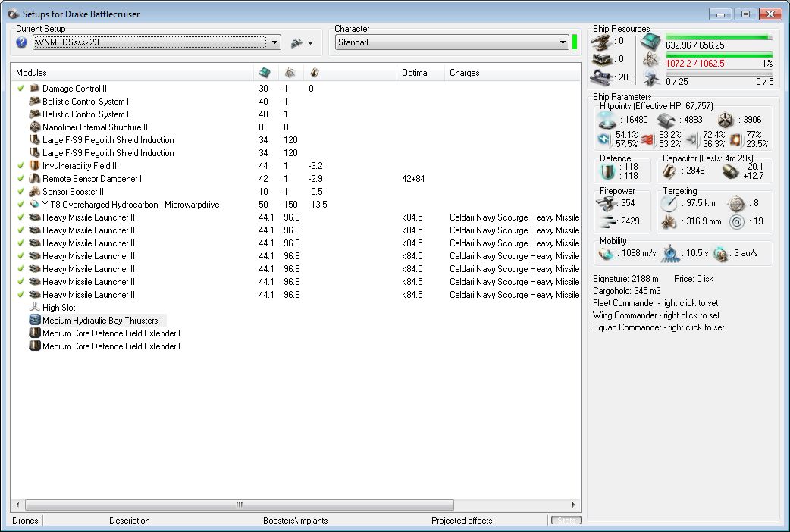Viewport: 790px width, 532px height.
Task: Click the powergrid icon in Ship Resources
Action: click(x=650, y=60)
